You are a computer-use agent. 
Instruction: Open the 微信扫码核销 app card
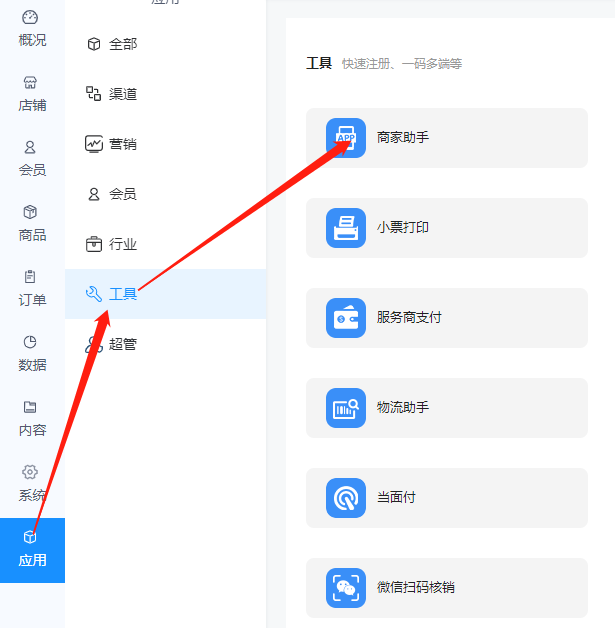[x=447, y=588]
